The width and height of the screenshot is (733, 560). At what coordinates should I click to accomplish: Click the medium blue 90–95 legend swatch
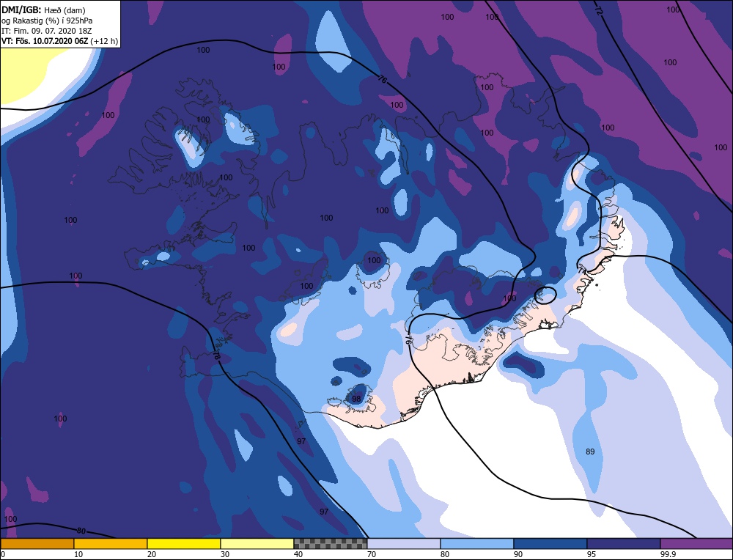550,543
